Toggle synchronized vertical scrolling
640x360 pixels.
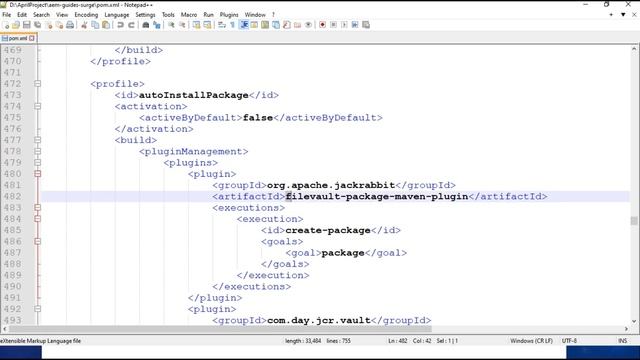click(x=196, y=25)
